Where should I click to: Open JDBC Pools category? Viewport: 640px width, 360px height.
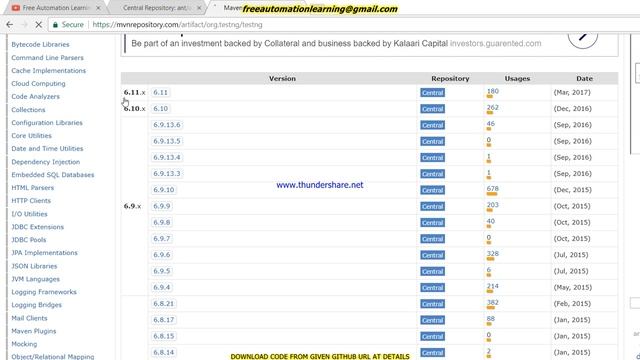29,240
